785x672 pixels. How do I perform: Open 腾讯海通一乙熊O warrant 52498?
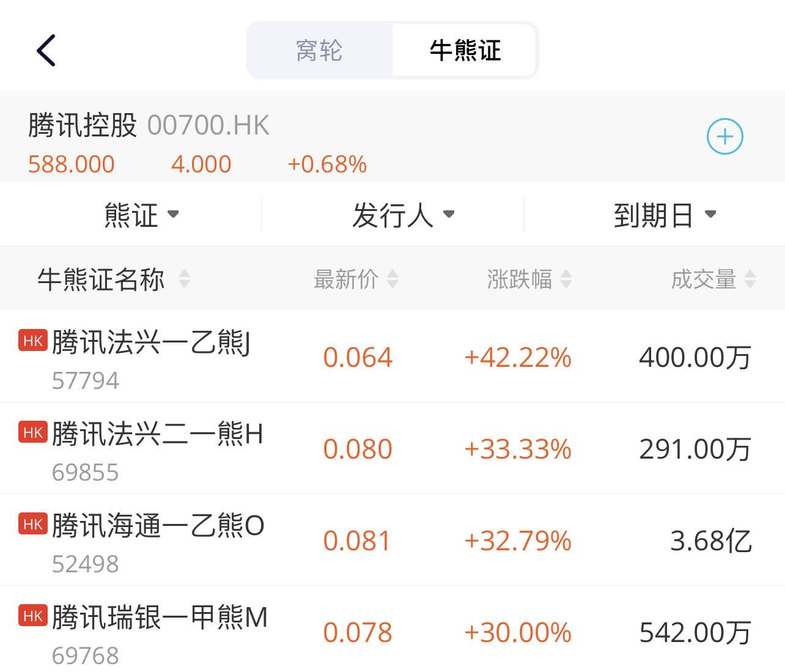pos(392,540)
